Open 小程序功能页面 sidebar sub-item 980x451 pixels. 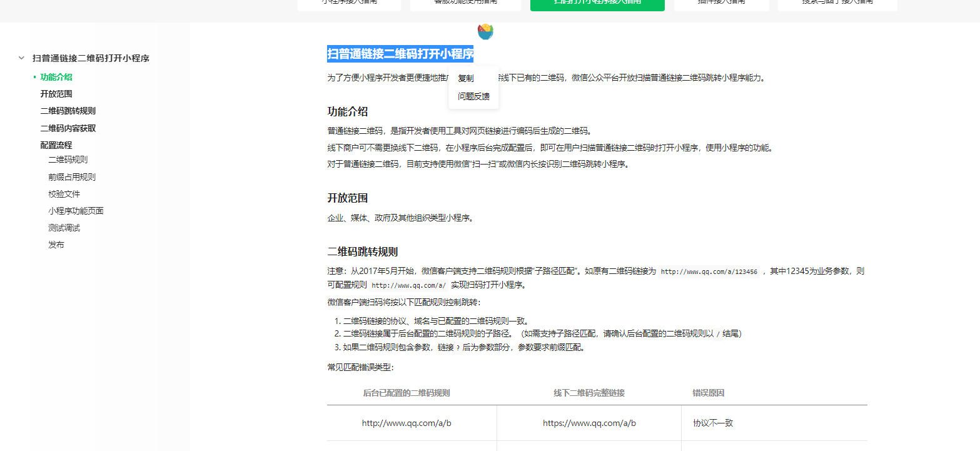76,211
